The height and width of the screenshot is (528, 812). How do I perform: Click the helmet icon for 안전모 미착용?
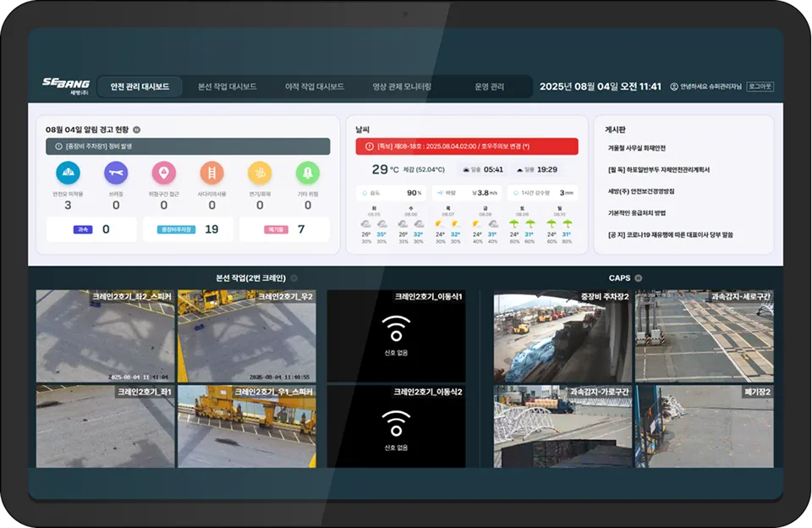(x=68, y=173)
